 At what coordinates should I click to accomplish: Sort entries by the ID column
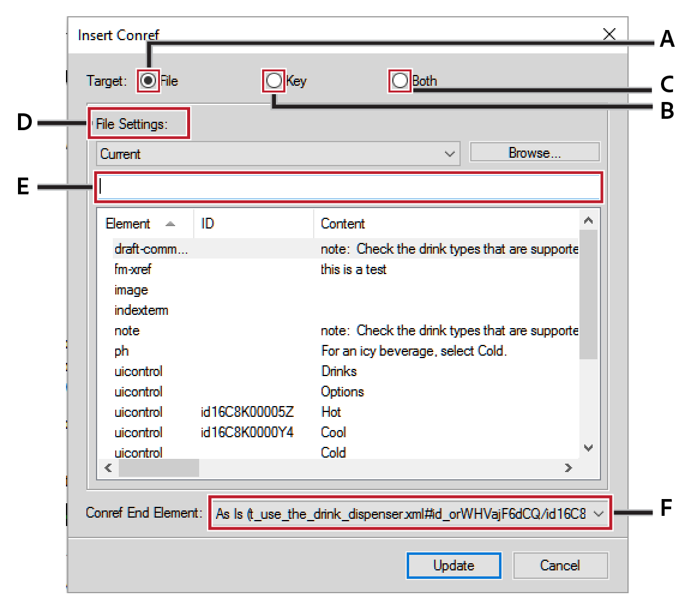coord(206,223)
